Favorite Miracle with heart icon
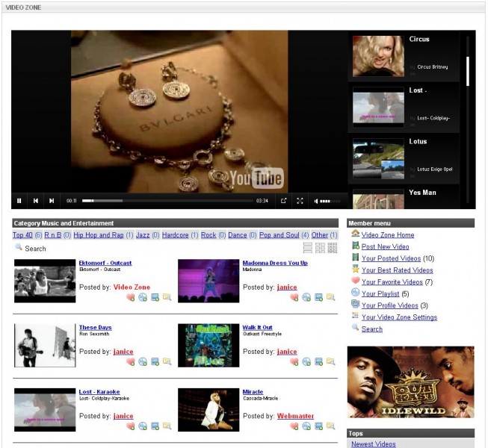 pyautogui.click(x=294, y=426)
